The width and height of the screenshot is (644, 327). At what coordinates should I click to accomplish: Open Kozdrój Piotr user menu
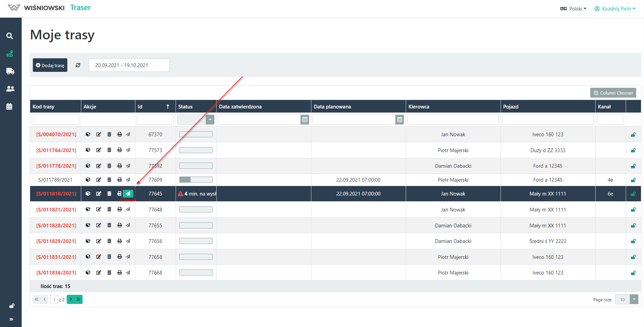[x=615, y=9]
